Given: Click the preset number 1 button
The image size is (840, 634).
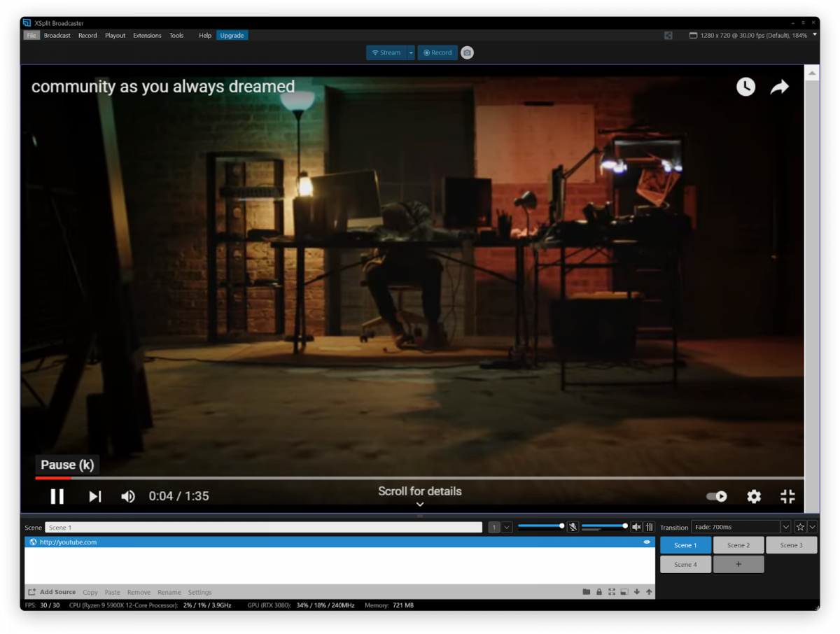Looking at the screenshot, I should click(x=494, y=528).
